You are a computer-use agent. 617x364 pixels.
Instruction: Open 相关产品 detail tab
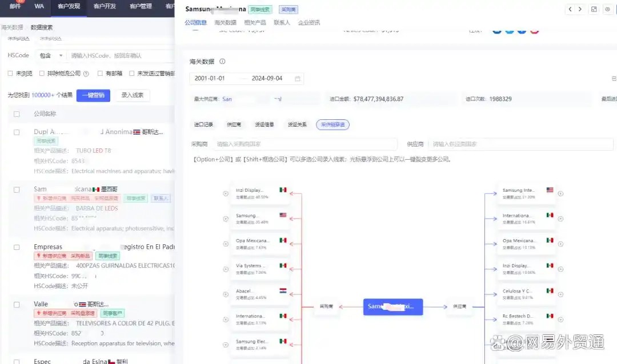coord(255,22)
